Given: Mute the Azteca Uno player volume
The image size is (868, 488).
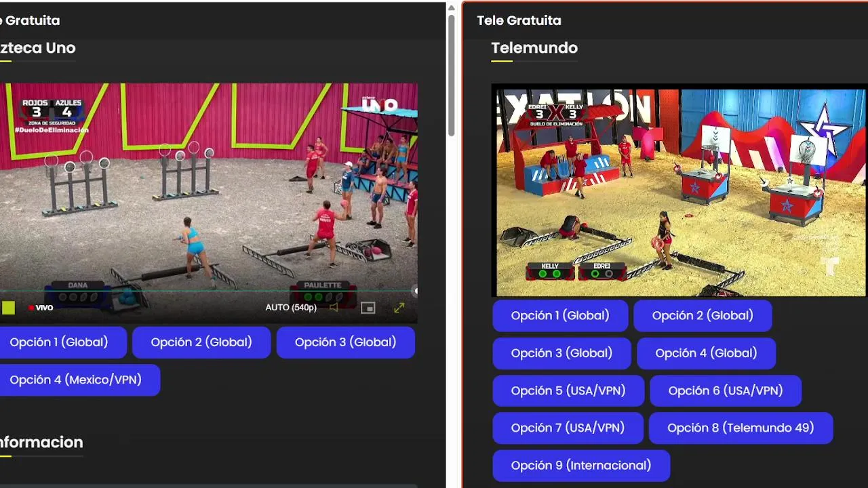Looking at the screenshot, I should [334, 308].
